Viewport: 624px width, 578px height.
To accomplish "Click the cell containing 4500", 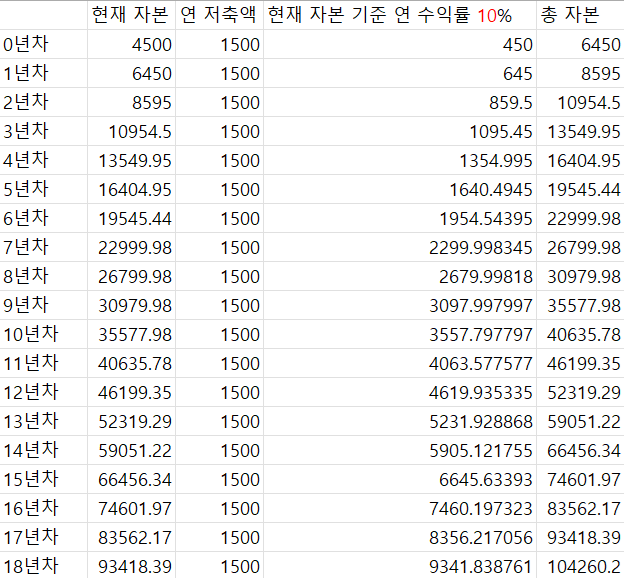I will [131, 44].
